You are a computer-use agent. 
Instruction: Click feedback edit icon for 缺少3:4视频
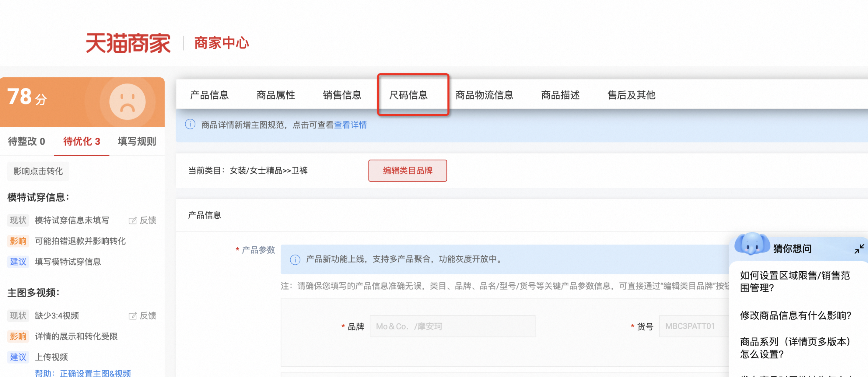[132, 315]
